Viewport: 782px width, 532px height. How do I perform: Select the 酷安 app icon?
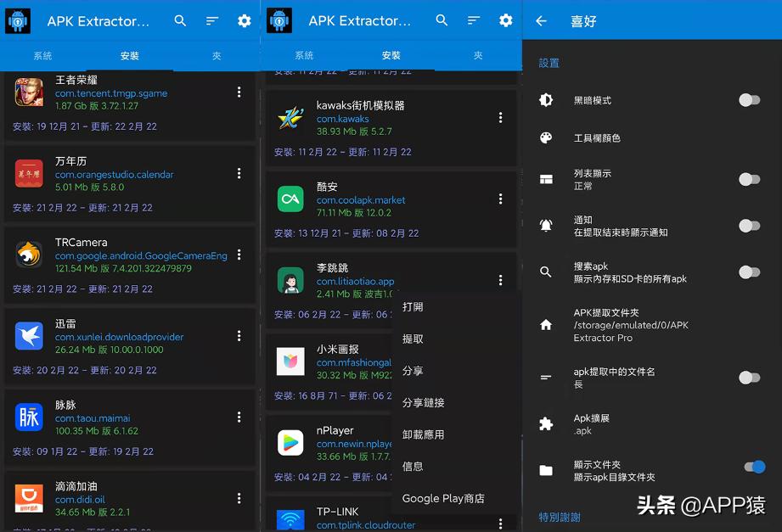tap(290, 199)
